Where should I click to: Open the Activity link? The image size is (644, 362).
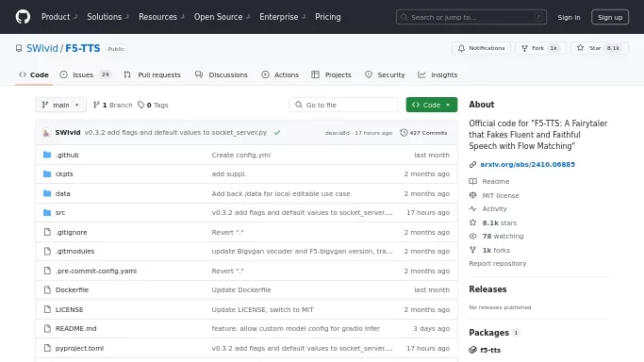click(x=488, y=208)
